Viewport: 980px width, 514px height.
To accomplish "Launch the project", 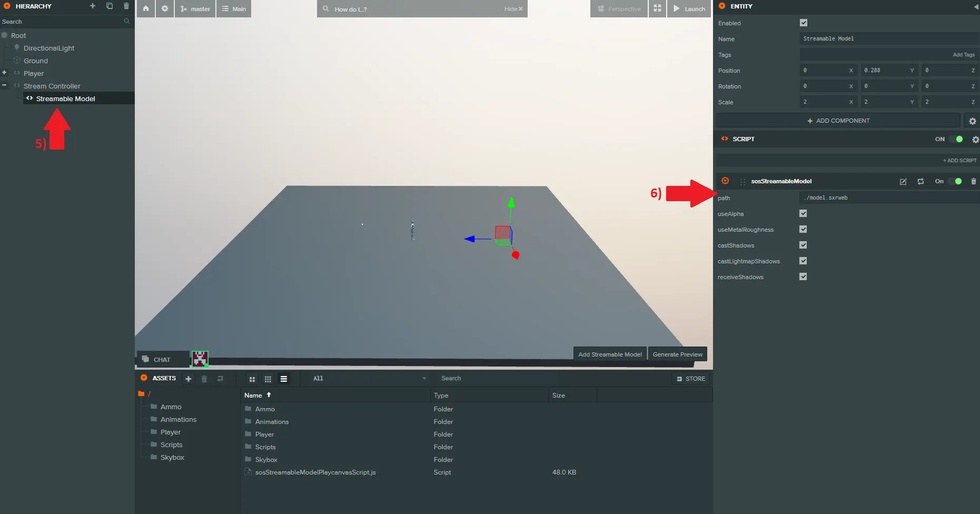I will [x=689, y=9].
